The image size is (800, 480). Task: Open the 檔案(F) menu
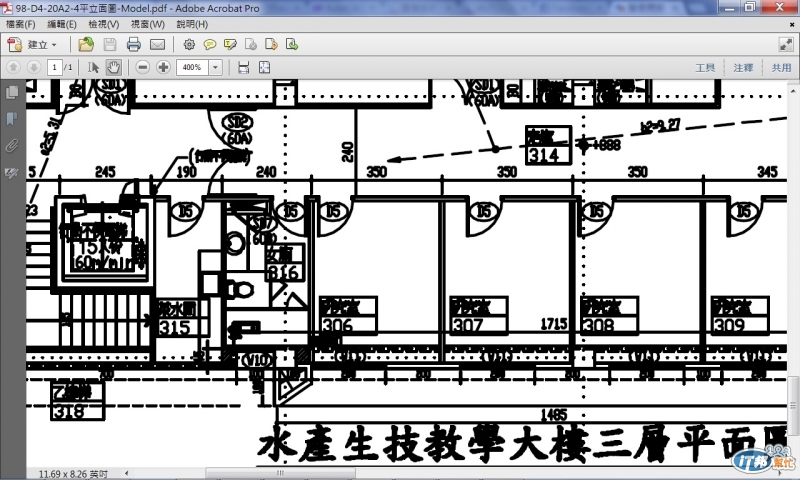coord(21,24)
